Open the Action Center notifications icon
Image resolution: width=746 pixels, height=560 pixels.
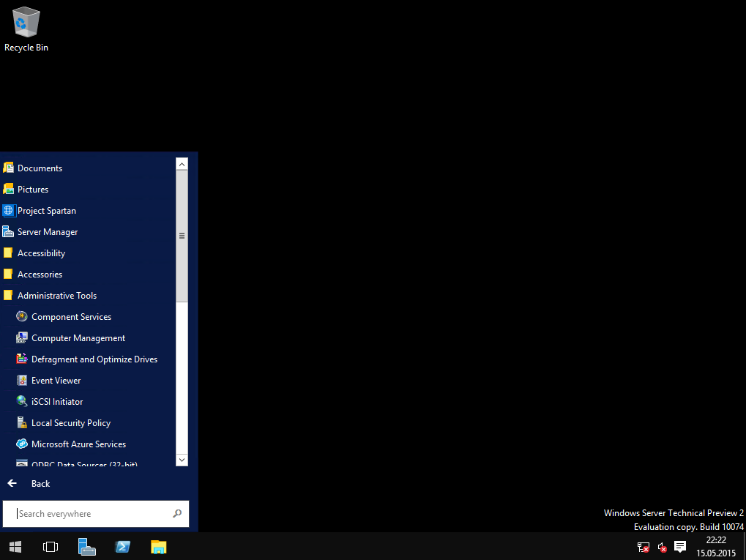[x=680, y=547]
